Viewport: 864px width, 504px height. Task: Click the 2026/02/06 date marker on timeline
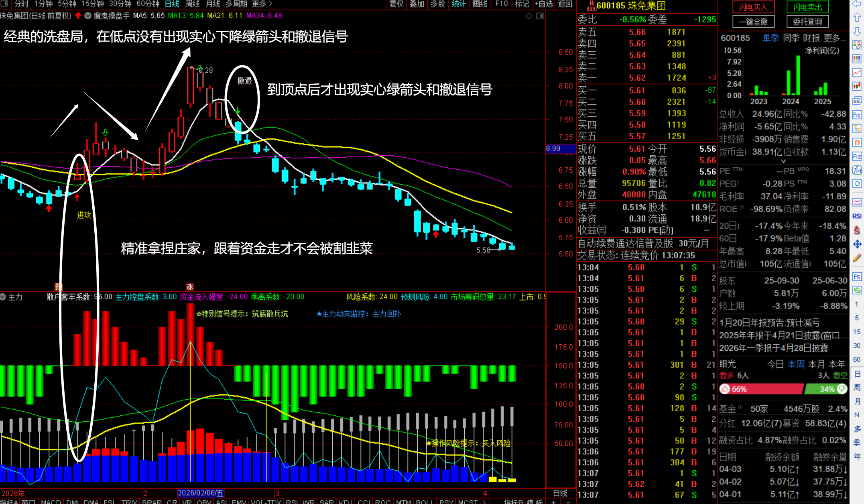(x=200, y=493)
